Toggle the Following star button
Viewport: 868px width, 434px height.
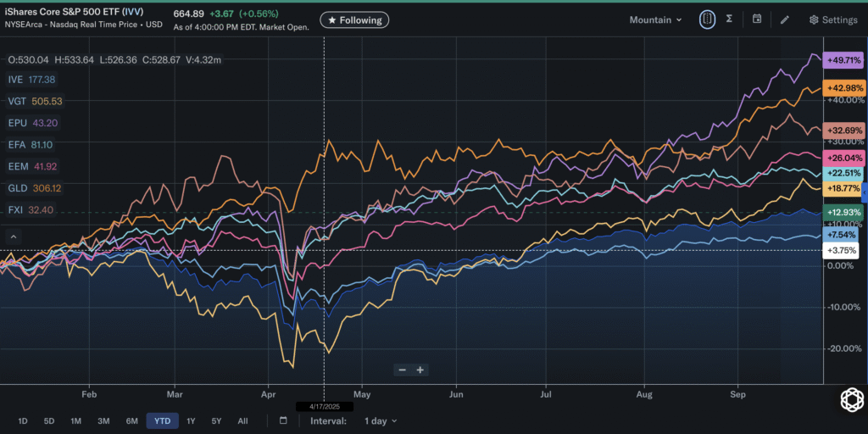[x=353, y=19]
